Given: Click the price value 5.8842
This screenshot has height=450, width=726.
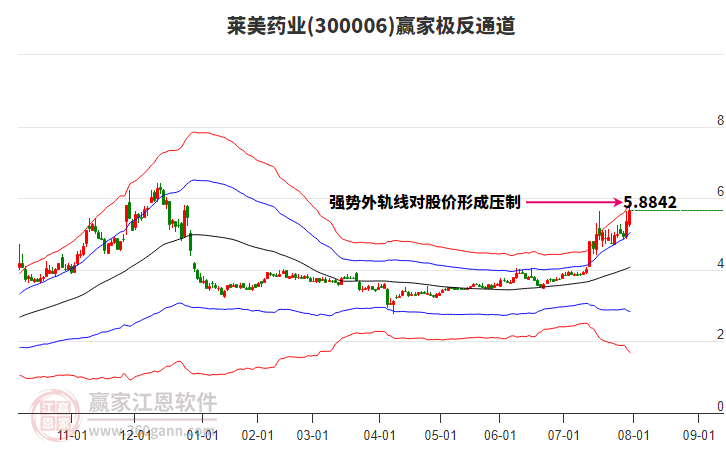Looking at the screenshot, I should [x=650, y=202].
